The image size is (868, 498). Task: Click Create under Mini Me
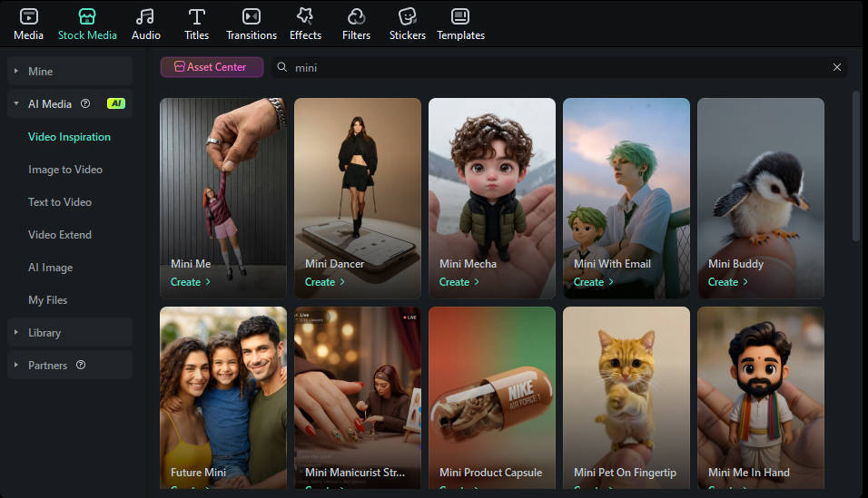(191, 281)
